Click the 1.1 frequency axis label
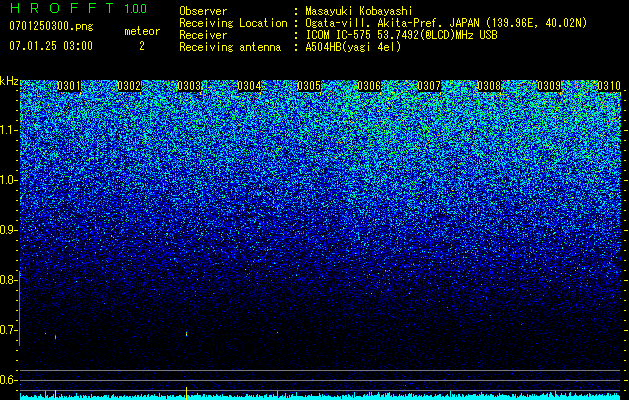629x400 pixels. 8,130
